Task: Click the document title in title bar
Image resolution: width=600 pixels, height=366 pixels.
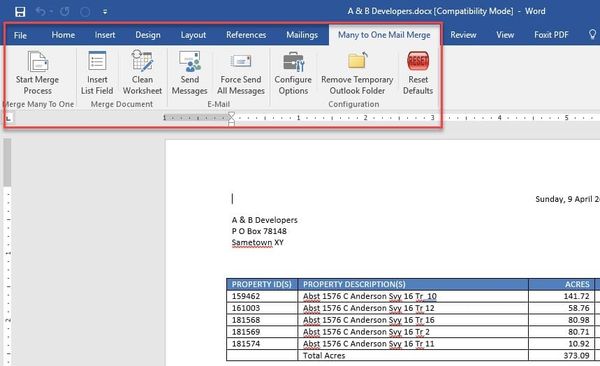Action: [x=446, y=11]
